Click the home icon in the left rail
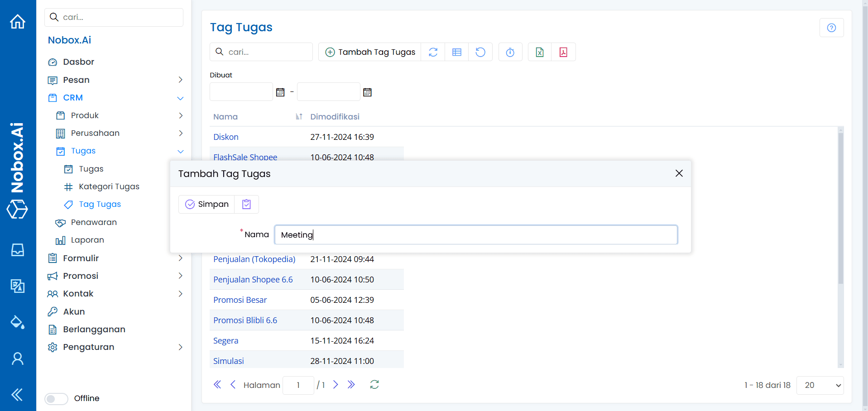The height and width of the screenshot is (411, 868). (x=18, y=21)
